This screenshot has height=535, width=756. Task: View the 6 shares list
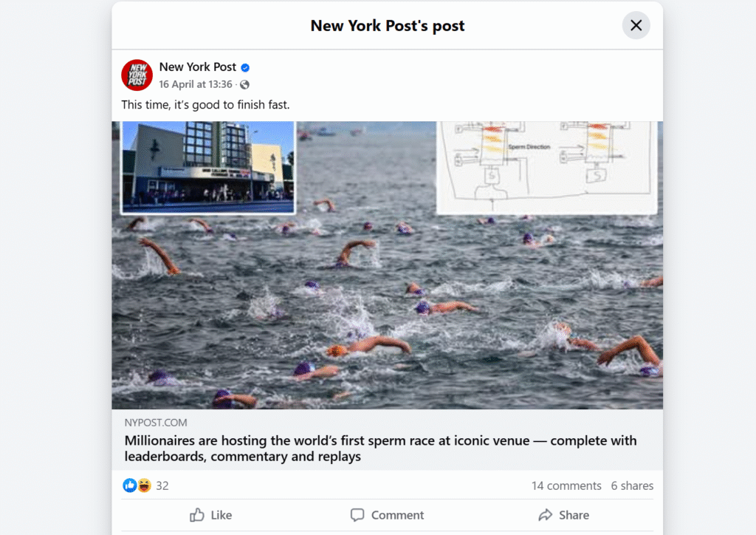click(x=632, y=485)
